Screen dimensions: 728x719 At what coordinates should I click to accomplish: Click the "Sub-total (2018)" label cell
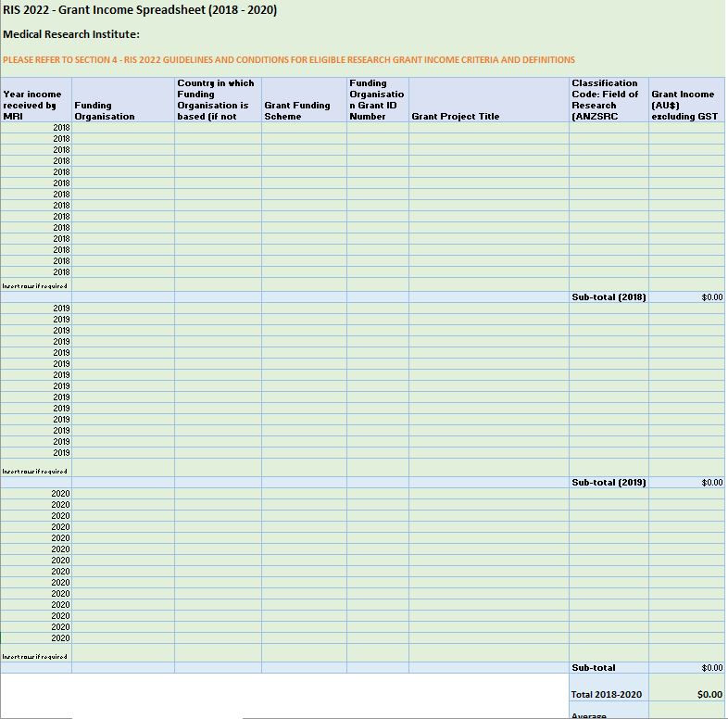609,297
